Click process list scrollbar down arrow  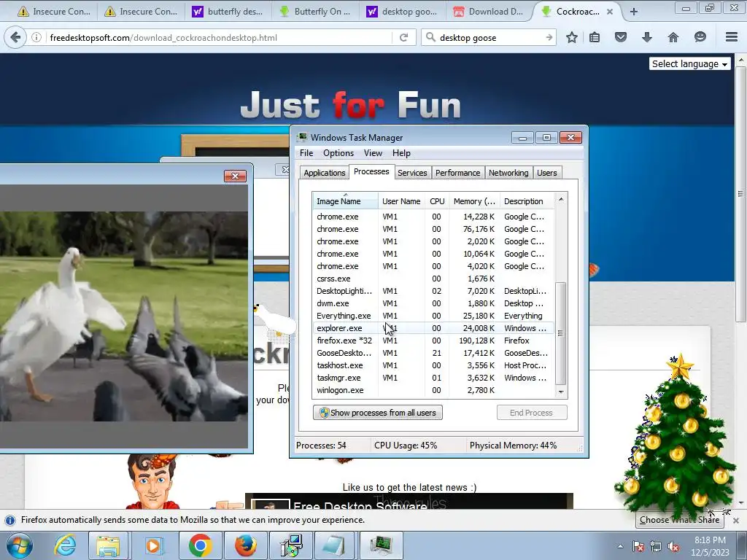[561, 392]
